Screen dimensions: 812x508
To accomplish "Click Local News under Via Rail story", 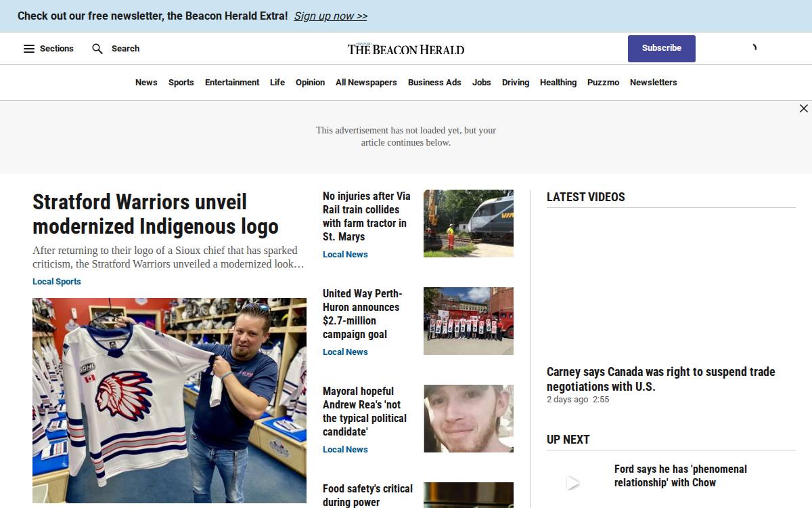I will 345,255.
